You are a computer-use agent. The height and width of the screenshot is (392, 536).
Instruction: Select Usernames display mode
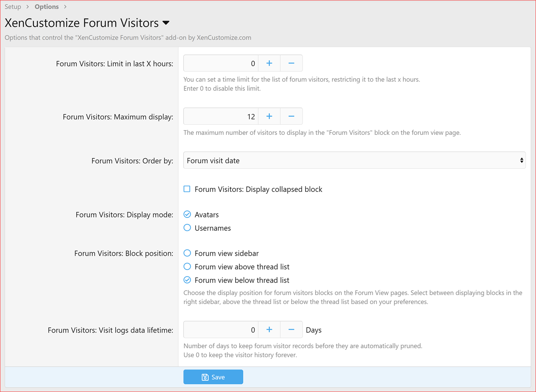187,228
